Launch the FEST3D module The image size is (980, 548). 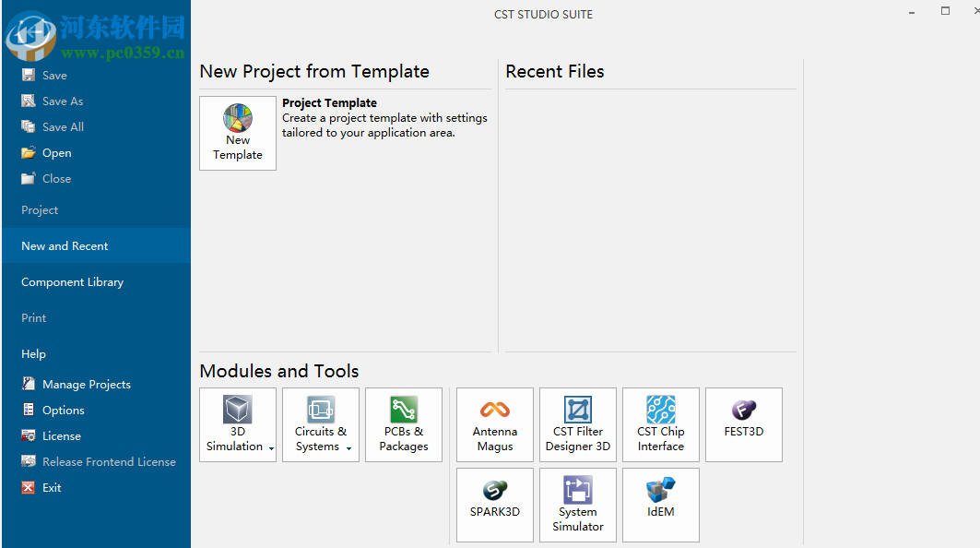click(x=743, y=424)
